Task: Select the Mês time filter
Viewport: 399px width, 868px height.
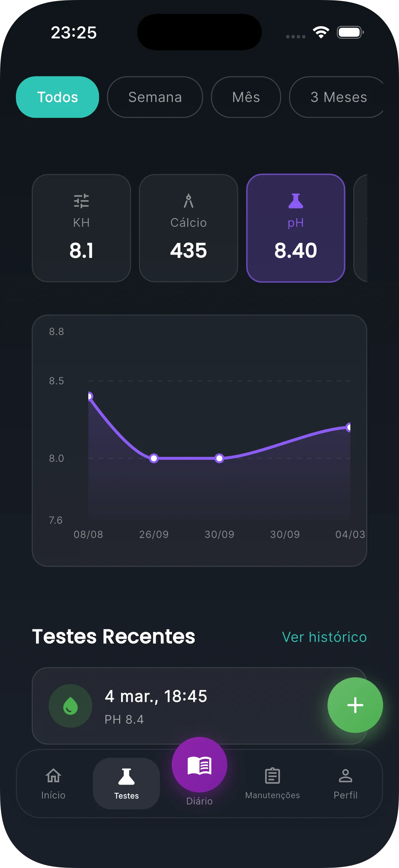Action: pyautogui.click(x=246, y=97)
